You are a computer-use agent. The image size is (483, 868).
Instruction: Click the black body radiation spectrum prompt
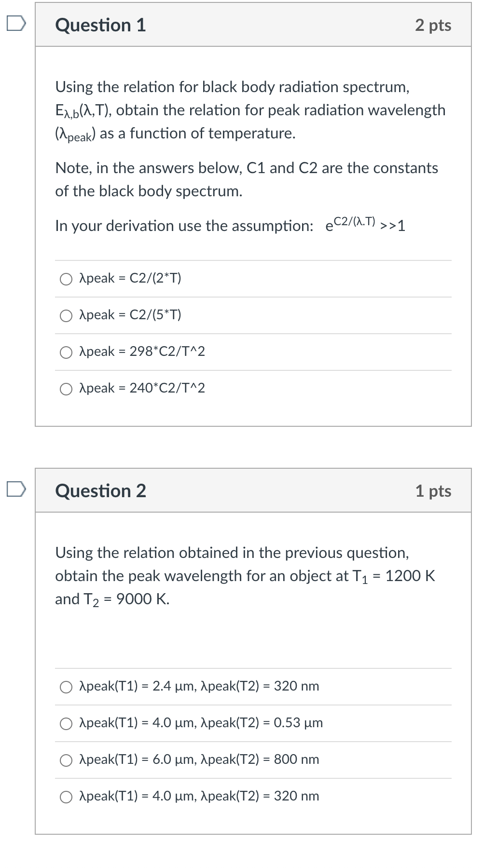click(x=232, y=87)
